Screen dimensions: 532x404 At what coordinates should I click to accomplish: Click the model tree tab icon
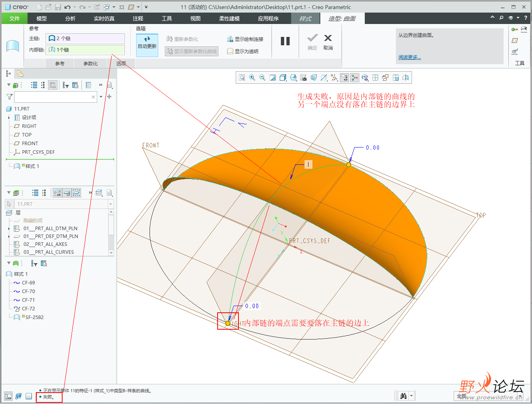[x=8, y=74]
